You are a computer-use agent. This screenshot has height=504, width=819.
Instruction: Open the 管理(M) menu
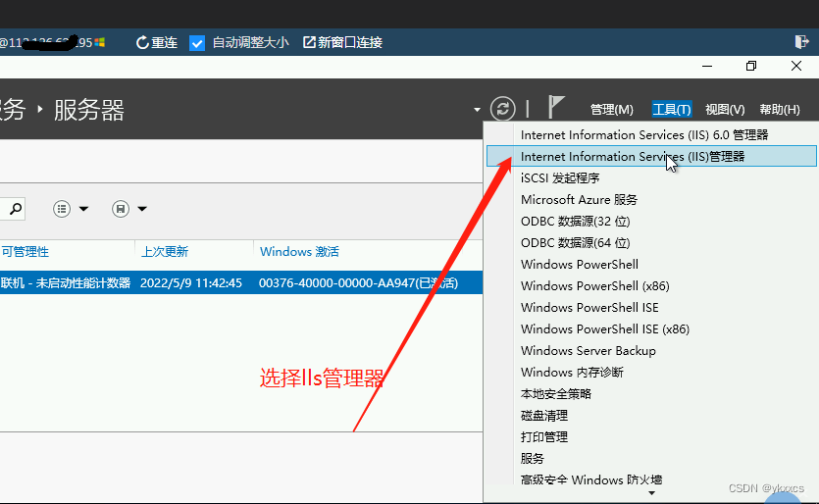[x=612, y=109]
